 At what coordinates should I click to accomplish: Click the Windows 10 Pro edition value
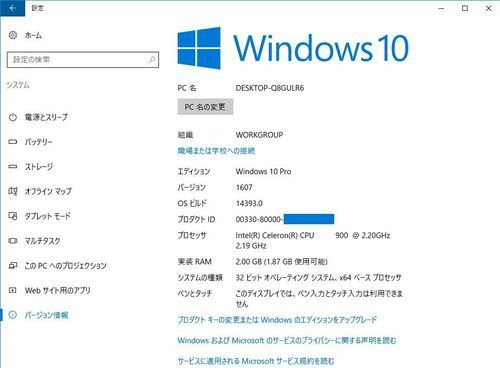pyautogui.click(x=263, y=172)
